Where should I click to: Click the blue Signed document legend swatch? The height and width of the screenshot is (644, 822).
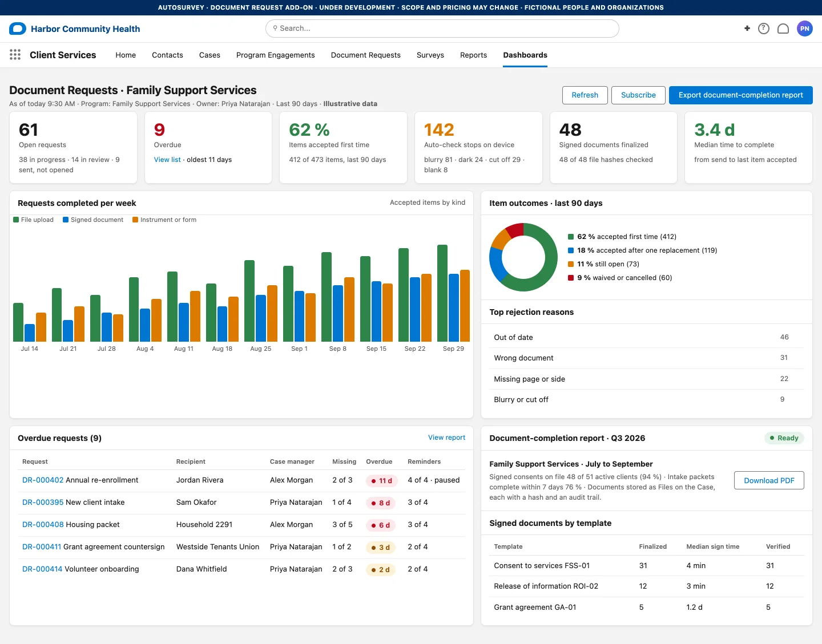pyautogui.click(x=66, y=220)
